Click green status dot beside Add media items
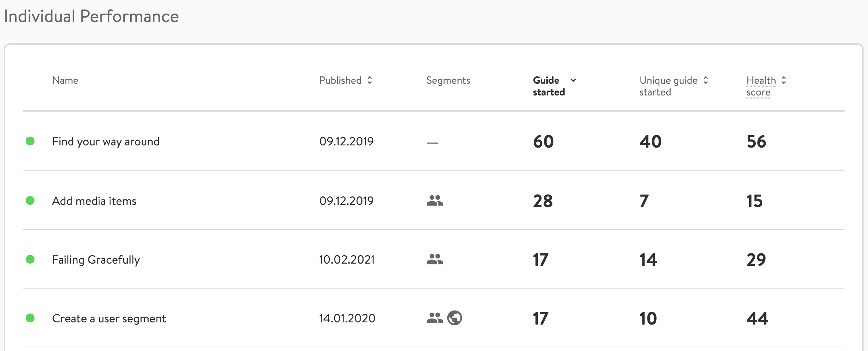 (x=30, y=200)
